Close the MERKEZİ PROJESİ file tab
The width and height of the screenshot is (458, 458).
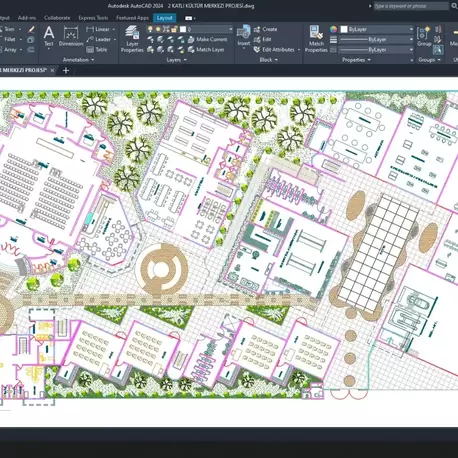click(52, 70)
